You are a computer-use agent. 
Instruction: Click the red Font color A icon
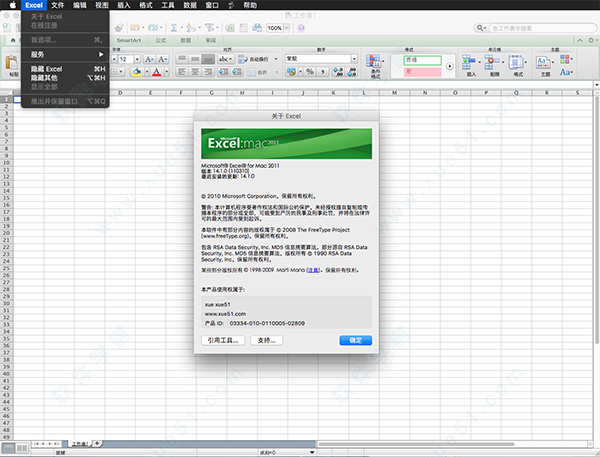[157, 72]
